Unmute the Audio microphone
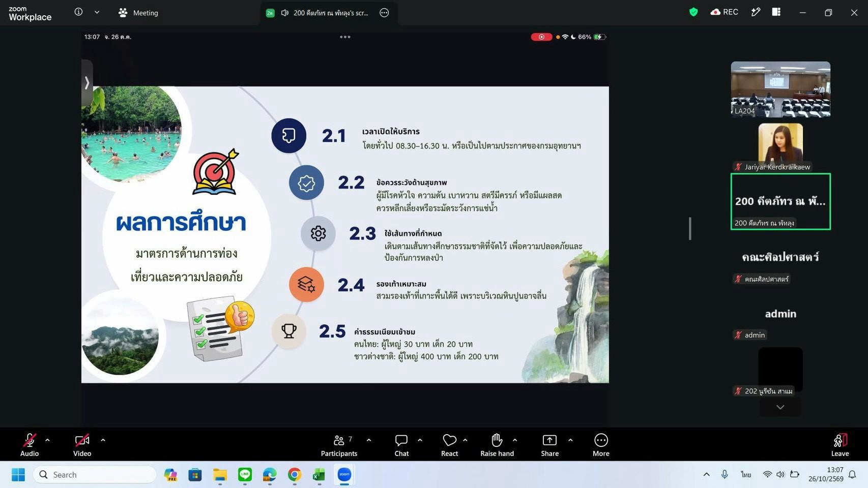Screen dimensions: 868x488 point(30,445)
